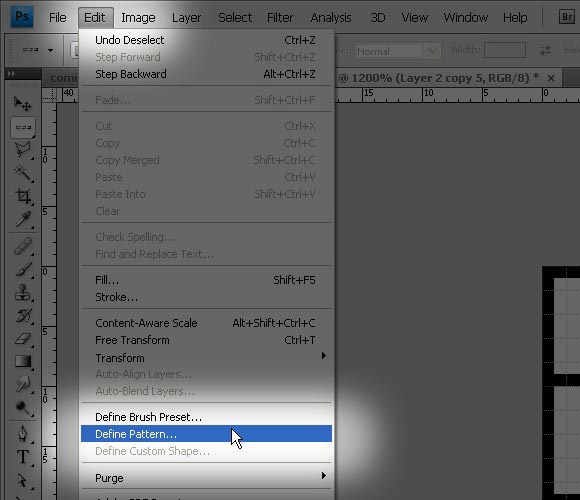
Task: Close the Layer 2 copy 5 document tab
Action: [551, 78]
